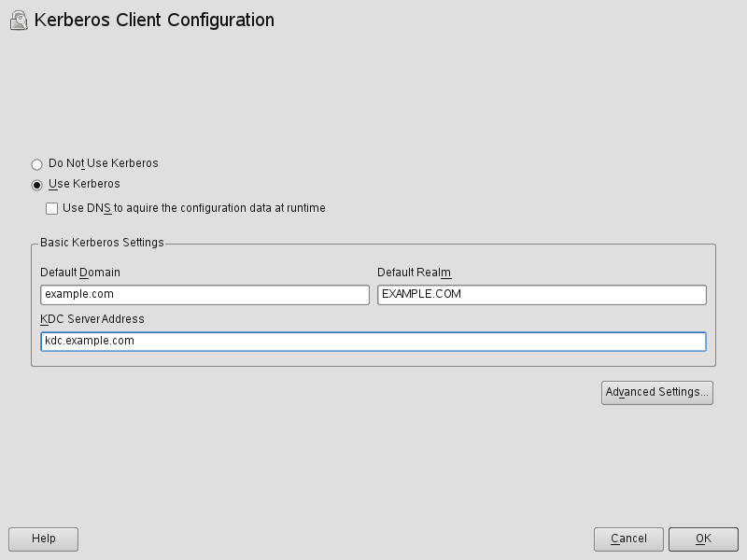Click the Default Realm label
The height and width of the screenshot is (560, 747).
click(413, 273)
